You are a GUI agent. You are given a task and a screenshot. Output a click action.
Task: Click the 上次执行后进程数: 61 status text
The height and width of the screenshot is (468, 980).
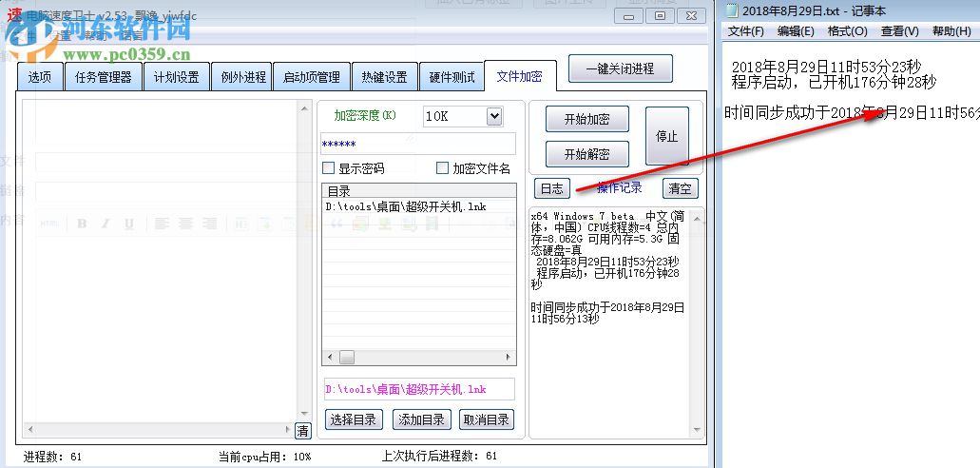(439, 457)
